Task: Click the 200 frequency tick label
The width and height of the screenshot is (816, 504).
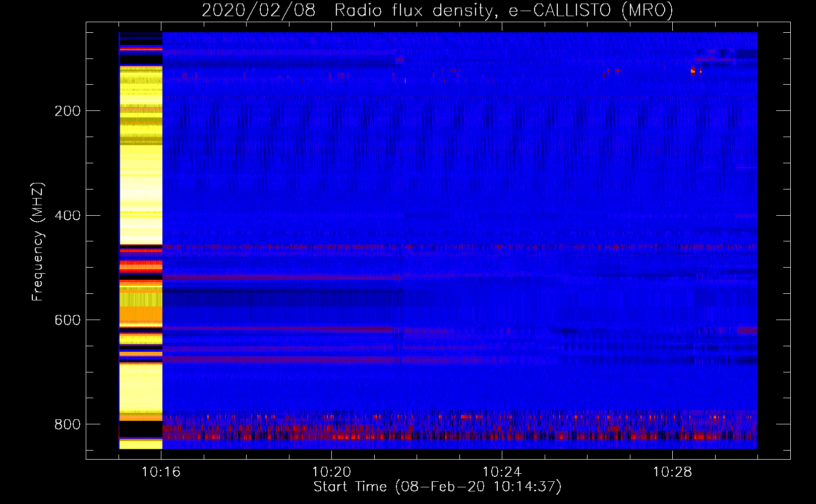Action: pyautogui.click(x=68, y=111)
